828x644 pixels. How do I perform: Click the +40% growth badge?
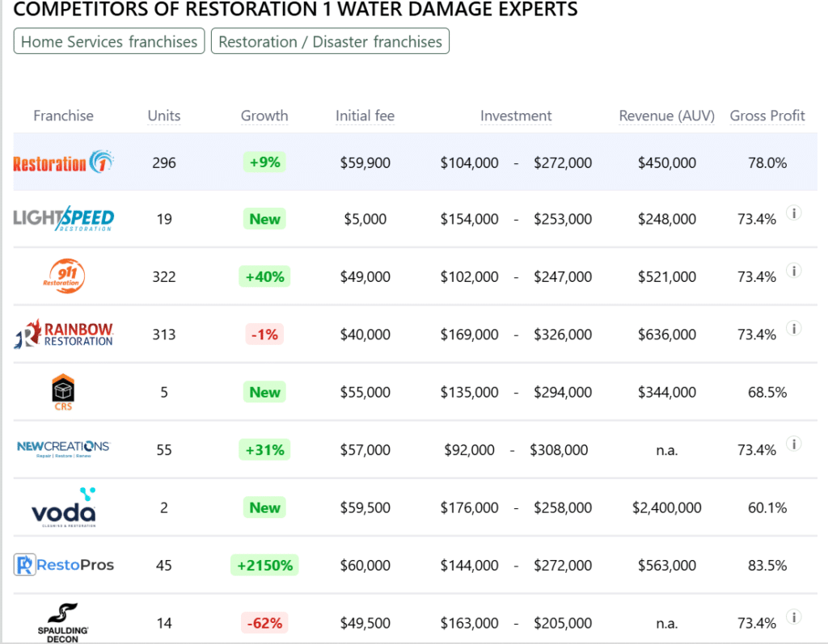[x=264, y=276]
